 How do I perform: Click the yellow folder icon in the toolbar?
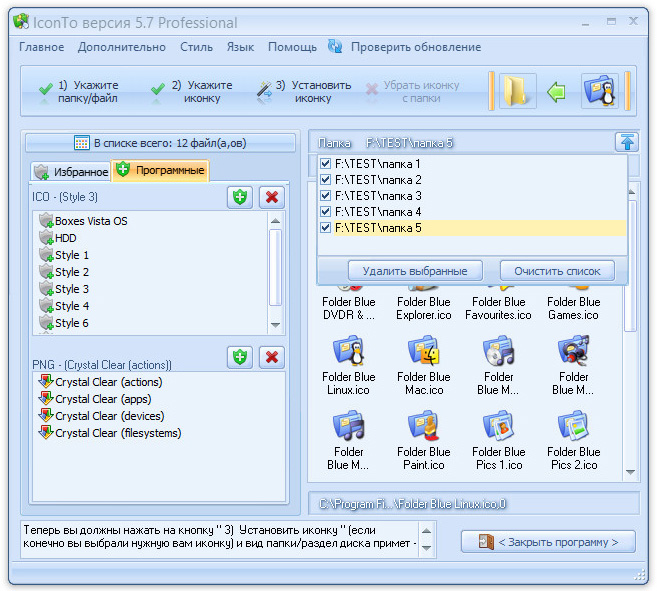pyautogui.click(x=517, y=92)
